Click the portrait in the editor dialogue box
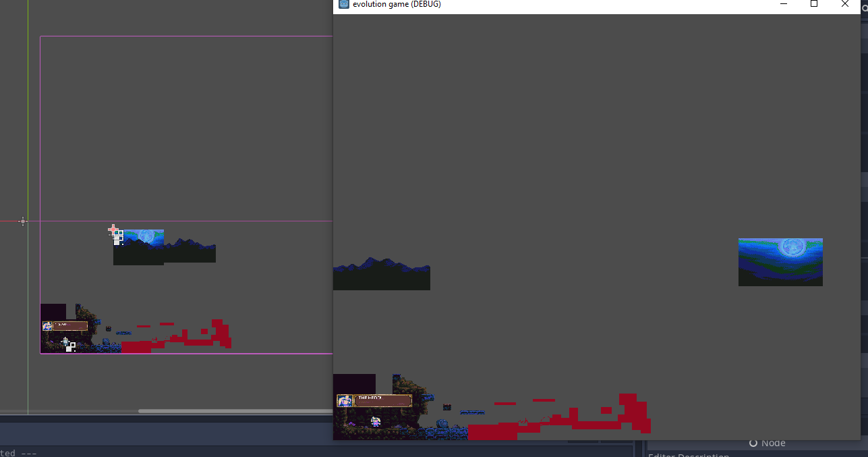This screenshot has width=868, height=457. [x=47, y=325]
